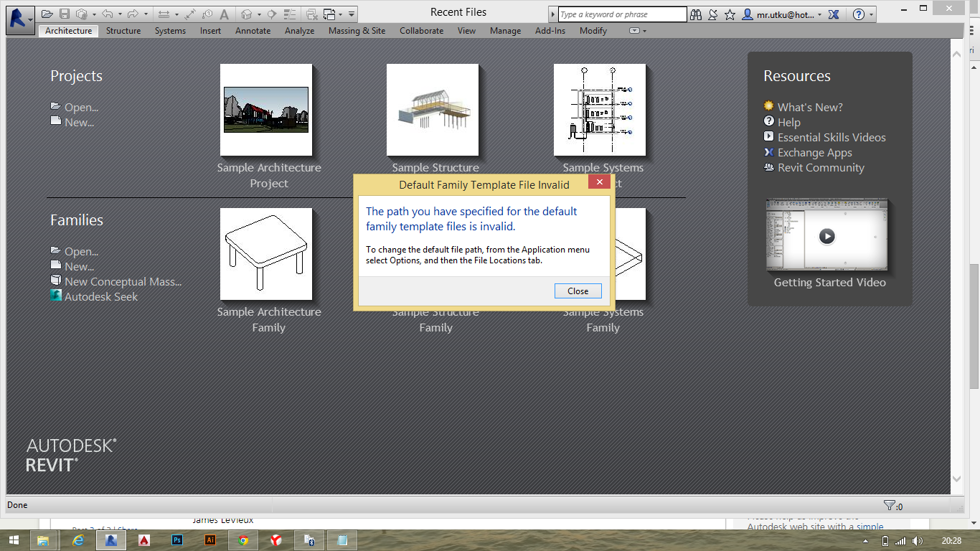Close the Default Family Template File Invalid dialog
980x551 pixels.
click(578, 291)
